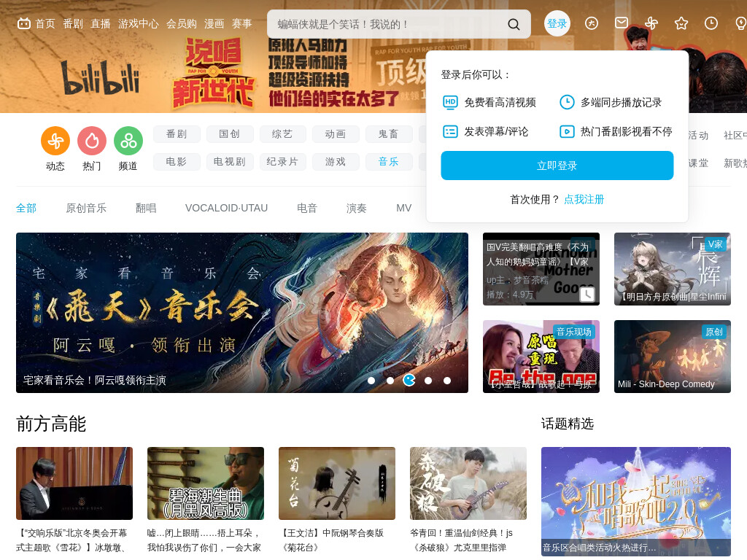Select the 电影 category chip

(x=177, y=162)
